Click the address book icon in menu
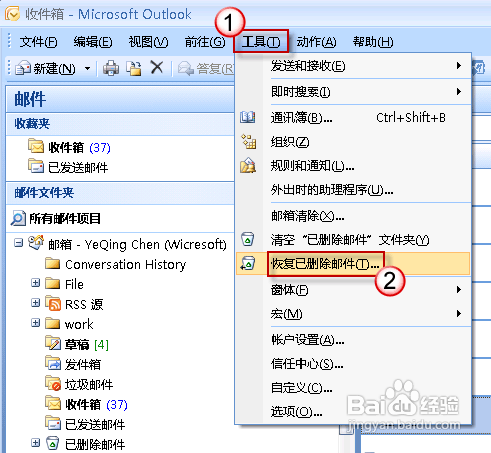Image resolution: width=491 pixels, height=453 pixels. (248, 117)
